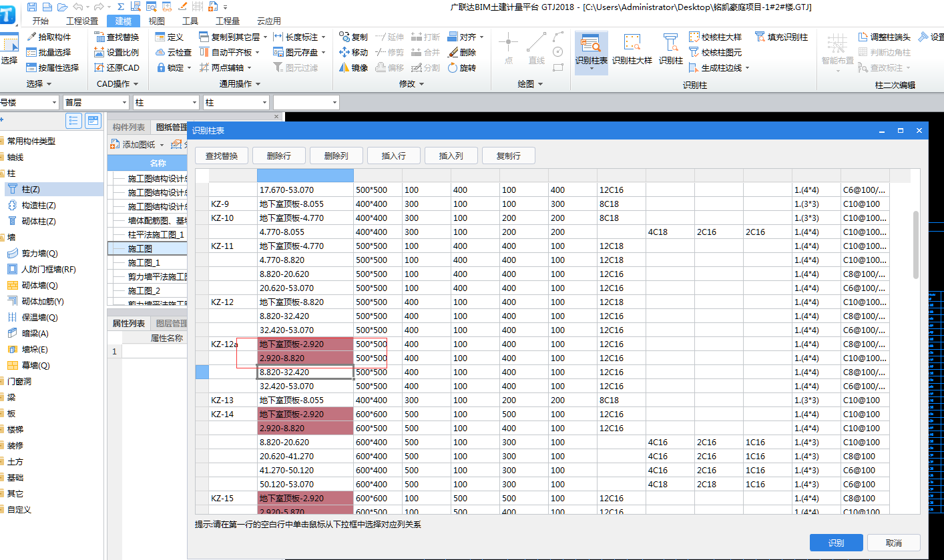This screenshot has height=560, width=944.
Task: Click 查找替换 in the ribbon
Action: [116, 37]
